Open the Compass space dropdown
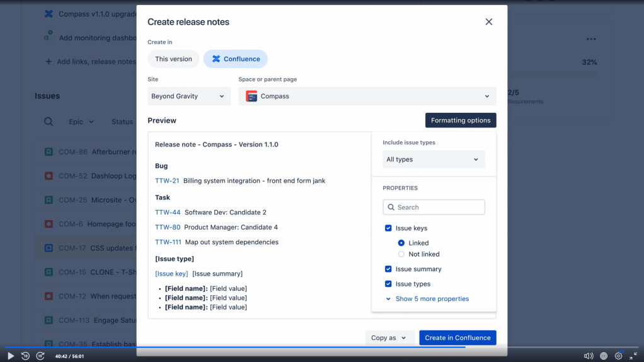Image resolution: width=644 pixels, height=362 pixels. pos(367,96)
